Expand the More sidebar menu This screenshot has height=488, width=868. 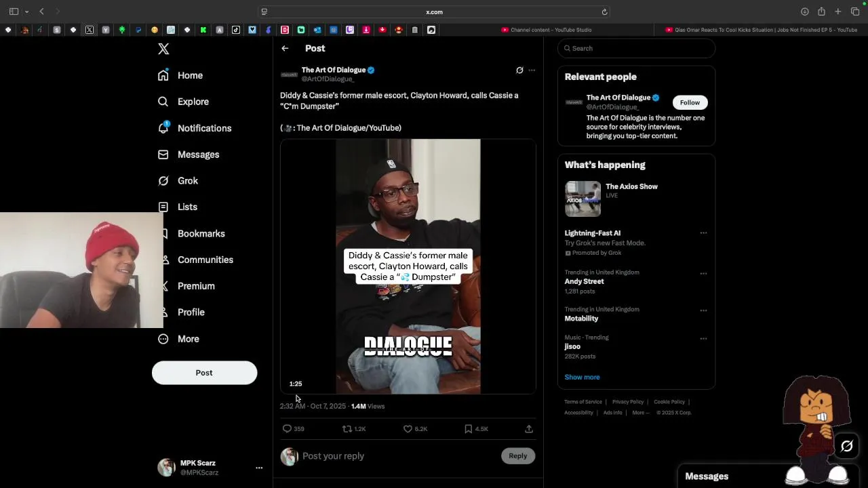pyautogui.click(x=178, y=339)
